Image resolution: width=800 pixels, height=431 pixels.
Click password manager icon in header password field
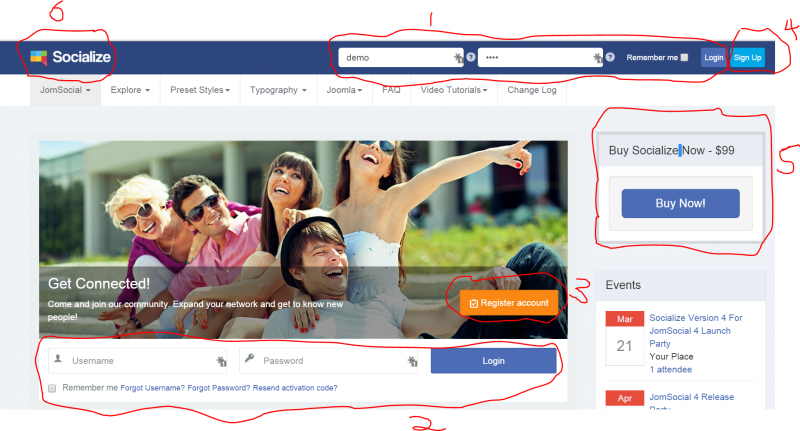pyautogui.click(x=597, y=58)
